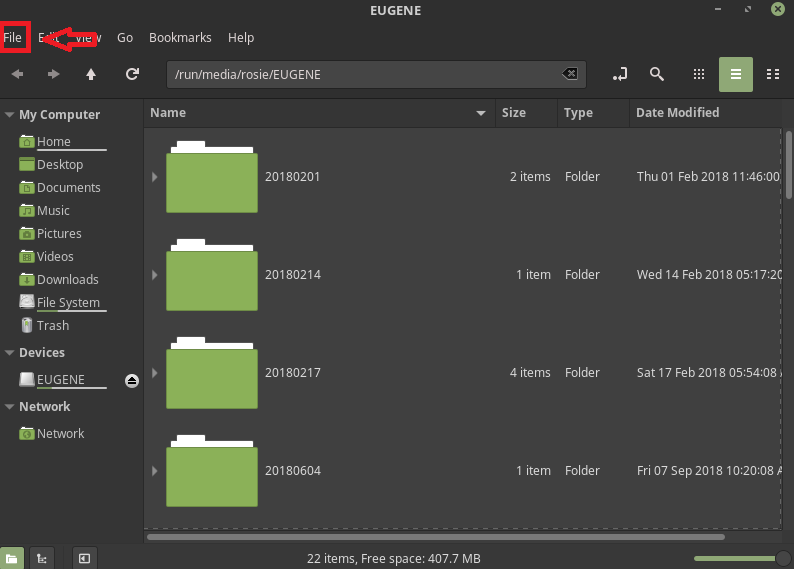Sort by the Type column
This screenshot has height=569, width=794.
tap(593, 113)
